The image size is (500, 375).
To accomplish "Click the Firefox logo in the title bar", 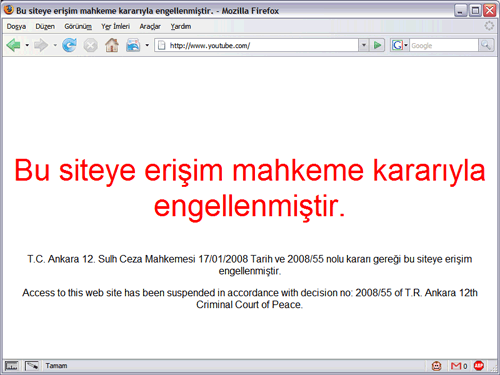I will click(8, 10).
